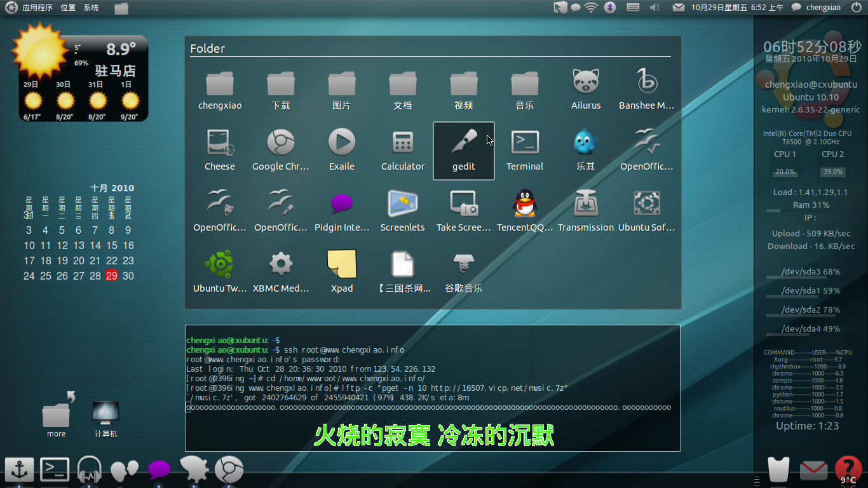Click the Bluetooth indicator
This screenshot has height=488, width=868.
[610, 8]
